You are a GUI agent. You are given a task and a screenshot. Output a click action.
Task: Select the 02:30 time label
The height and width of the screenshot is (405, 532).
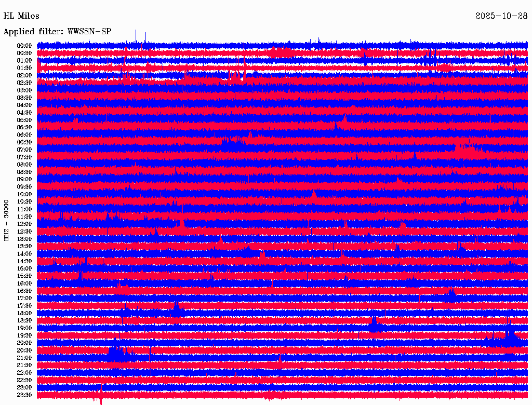click(24, 83)
